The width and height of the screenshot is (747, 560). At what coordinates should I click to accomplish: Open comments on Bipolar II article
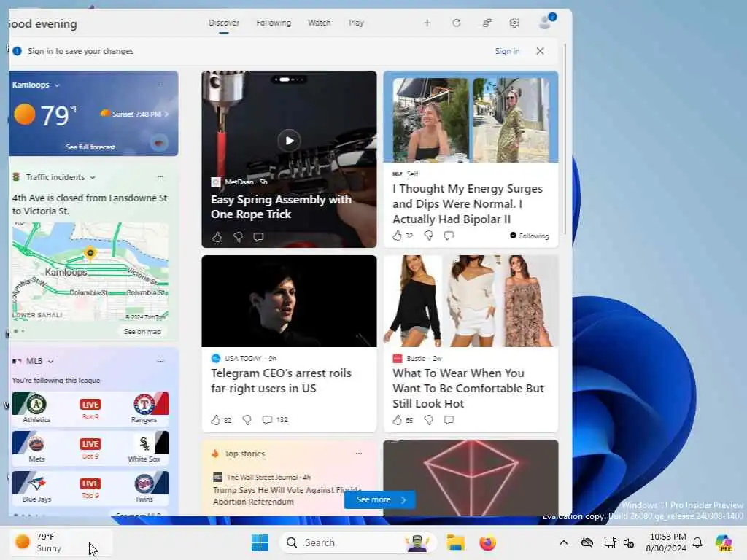[449, 236]
